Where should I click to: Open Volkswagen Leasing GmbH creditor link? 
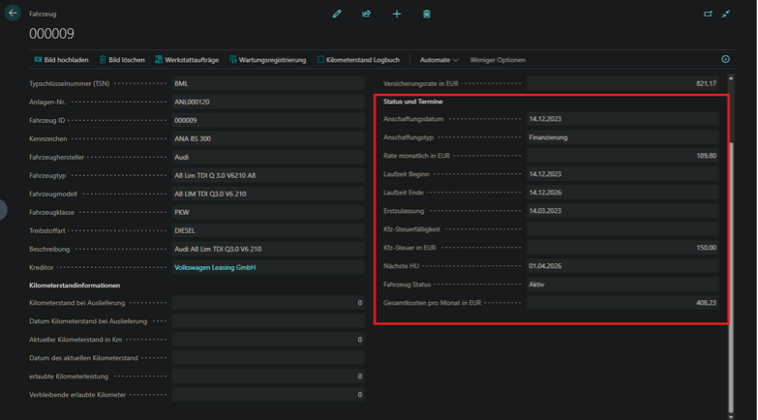click(x=217, y=268)
